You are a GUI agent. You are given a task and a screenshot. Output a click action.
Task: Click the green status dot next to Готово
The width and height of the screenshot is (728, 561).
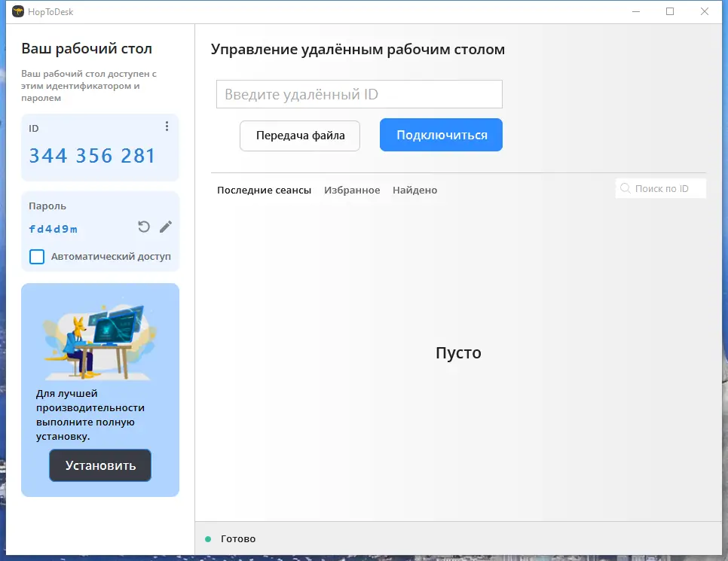[209, 539]
